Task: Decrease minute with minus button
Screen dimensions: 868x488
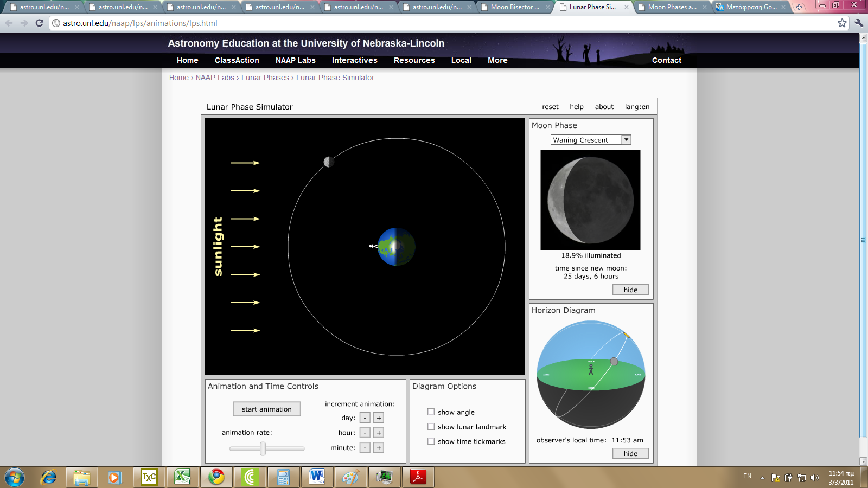Action: click(x=365, y=448)
